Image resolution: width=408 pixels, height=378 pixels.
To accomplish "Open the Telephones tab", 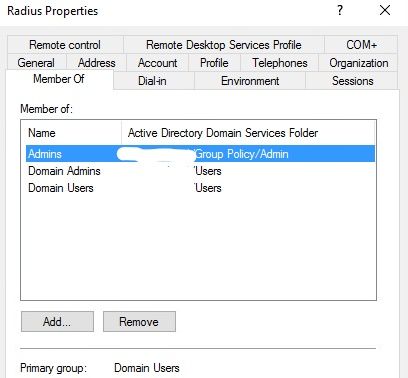I will click(280, 63).
